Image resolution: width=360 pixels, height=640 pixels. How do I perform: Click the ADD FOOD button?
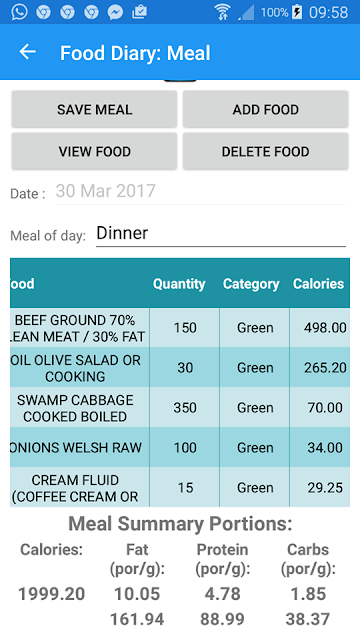[265, 109]
